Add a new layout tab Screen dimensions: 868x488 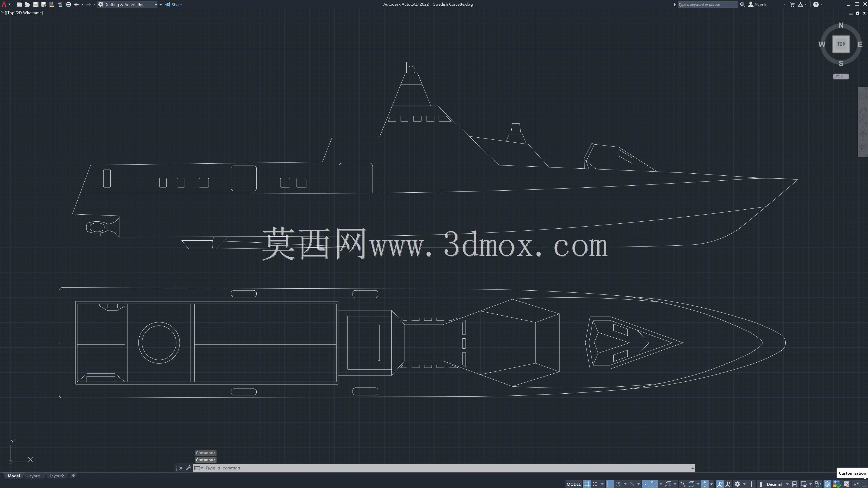click(x=74, y=476)
